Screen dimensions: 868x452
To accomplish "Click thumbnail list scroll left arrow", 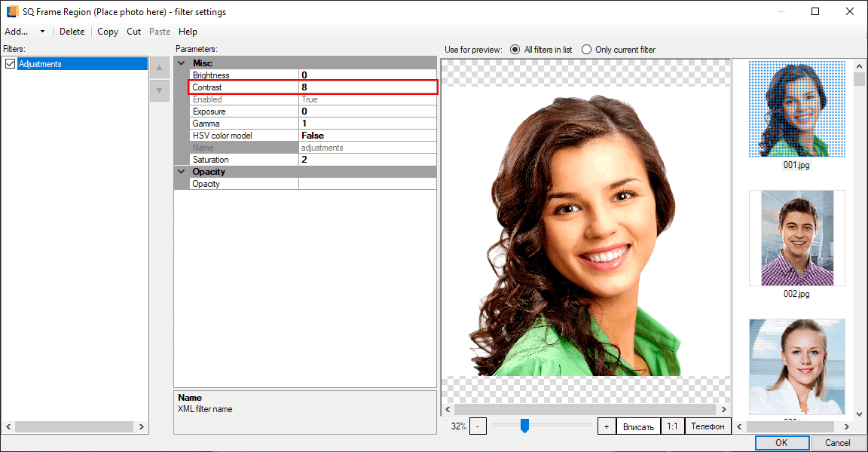I will pos(738,426).
